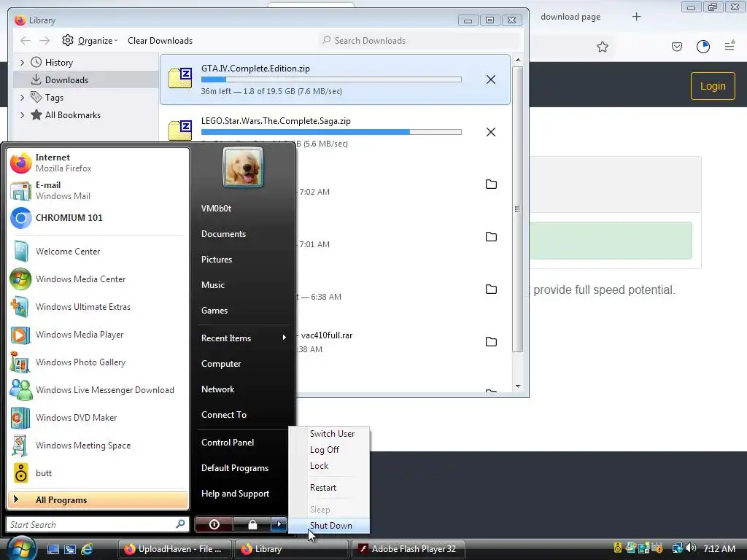Viewport: 747px width, 560px height.
Task: Launch Windows Media Center
Action: [x=98, y=279]
